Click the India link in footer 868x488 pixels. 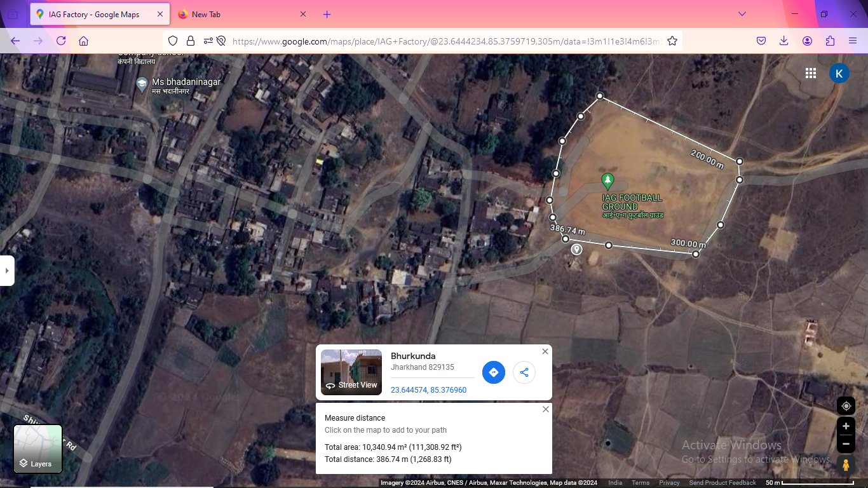click(615, 483)
